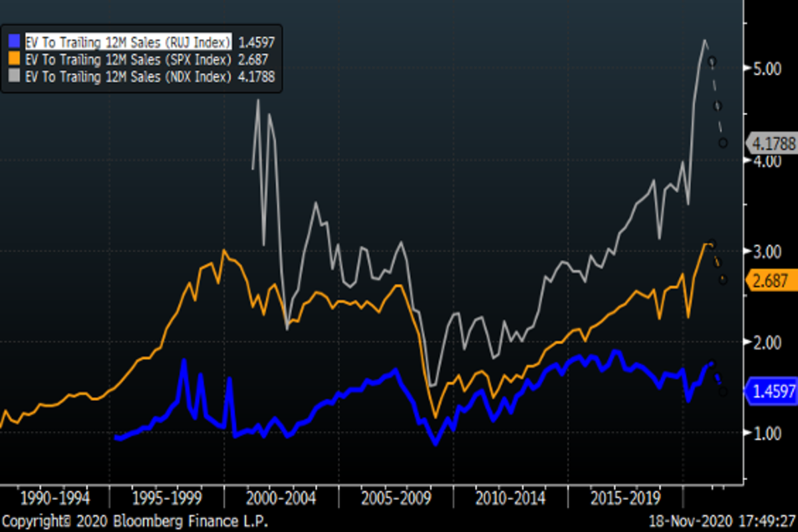Click the 2005-2009 x-axis period label
The height and width of the screenshot is (532, 798).
click(x=396, y=498)
